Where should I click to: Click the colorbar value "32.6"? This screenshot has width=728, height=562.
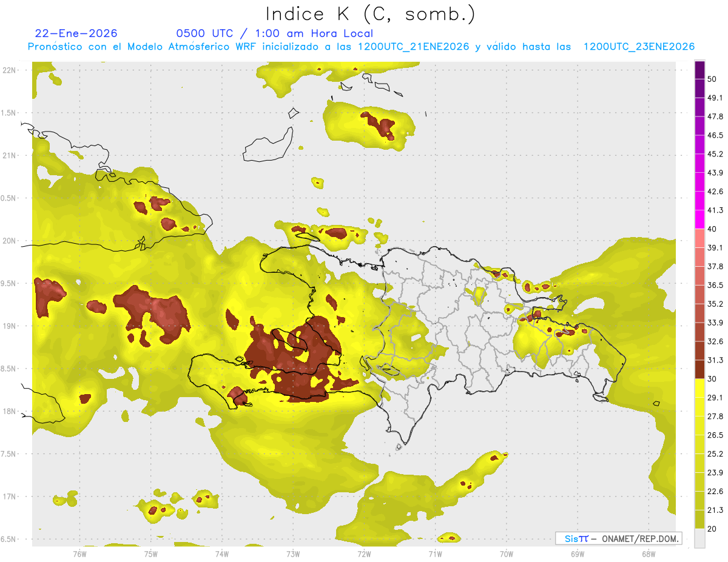[715, 341]
